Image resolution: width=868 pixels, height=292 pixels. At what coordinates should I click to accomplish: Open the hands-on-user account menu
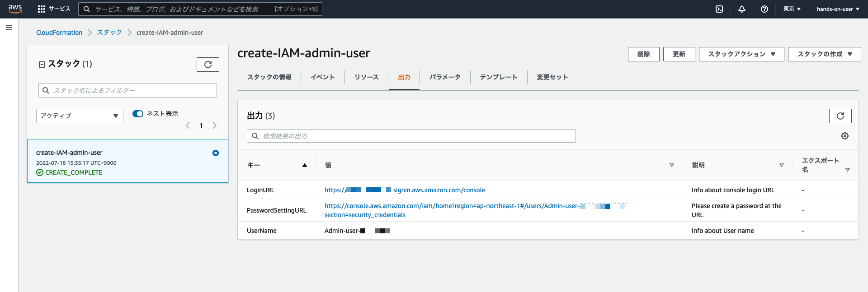coord(838,9)
